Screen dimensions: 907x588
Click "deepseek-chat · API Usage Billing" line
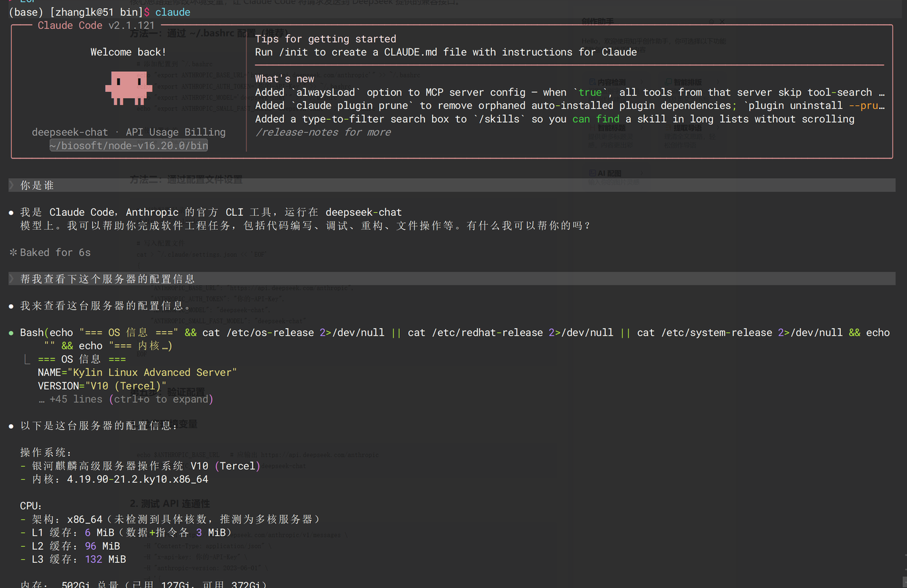(128, 132)
